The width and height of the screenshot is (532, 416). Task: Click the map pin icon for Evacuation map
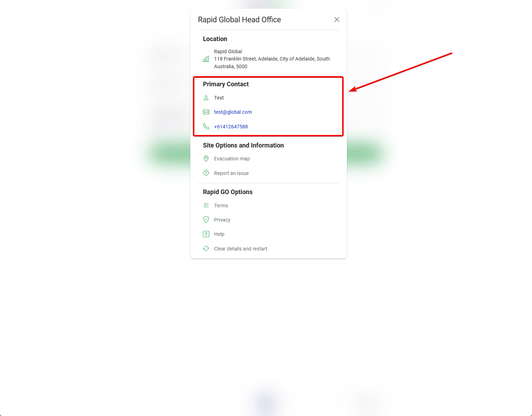pos(206,159)
